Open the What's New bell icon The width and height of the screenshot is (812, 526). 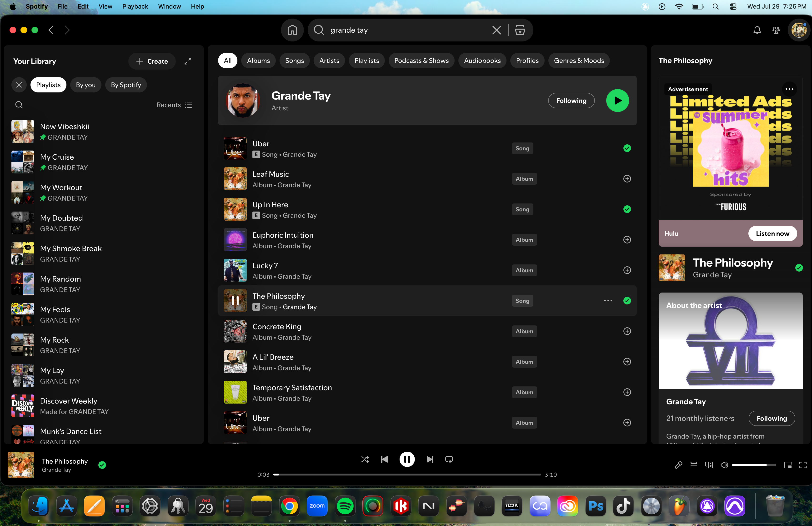[x=757, y=30]
